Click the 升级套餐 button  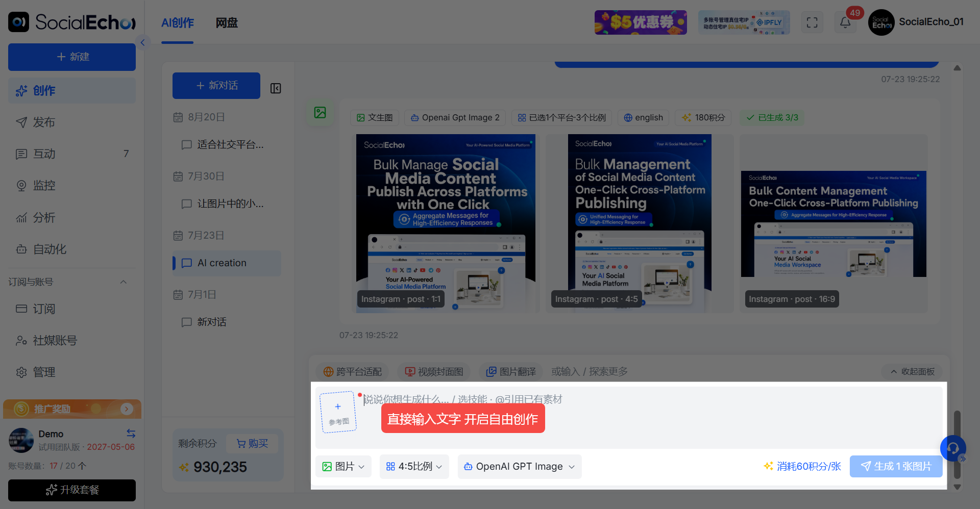point(72,490)
